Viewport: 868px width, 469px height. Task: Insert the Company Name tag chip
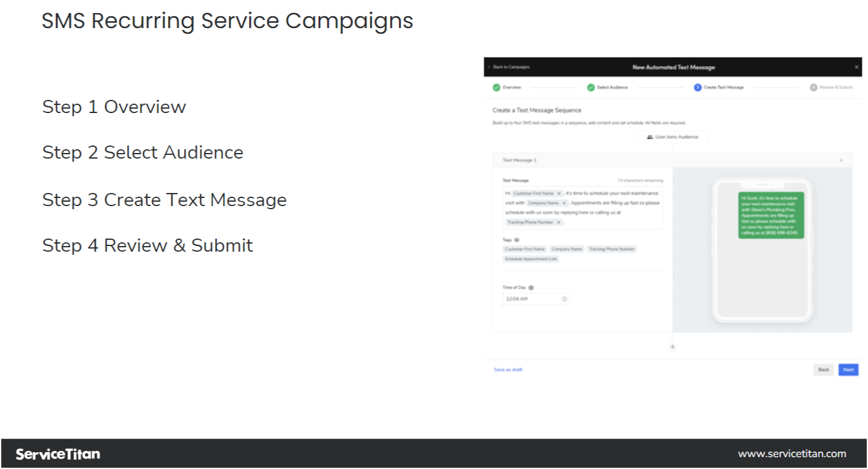tap(567, 249)
